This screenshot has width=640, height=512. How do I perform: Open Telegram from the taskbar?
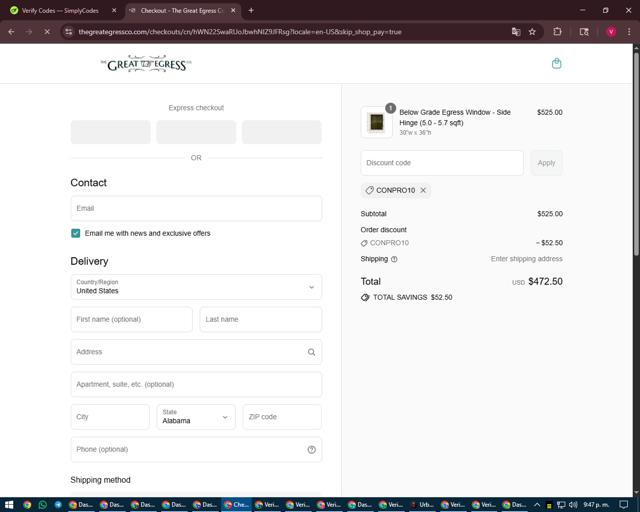(58, 505)
